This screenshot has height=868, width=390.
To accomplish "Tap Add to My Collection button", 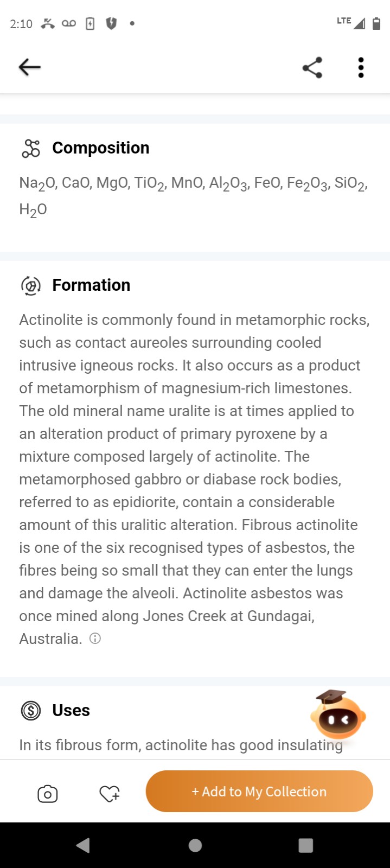I will tap(259, 792).
